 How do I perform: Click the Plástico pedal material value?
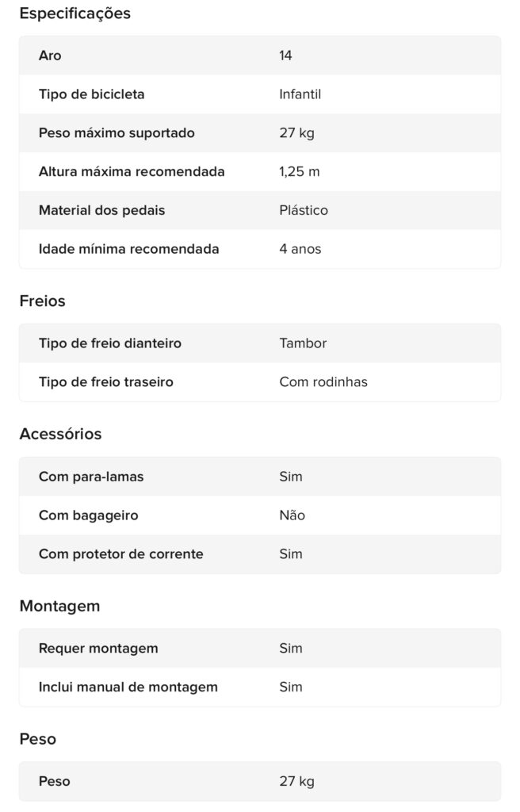303,210
